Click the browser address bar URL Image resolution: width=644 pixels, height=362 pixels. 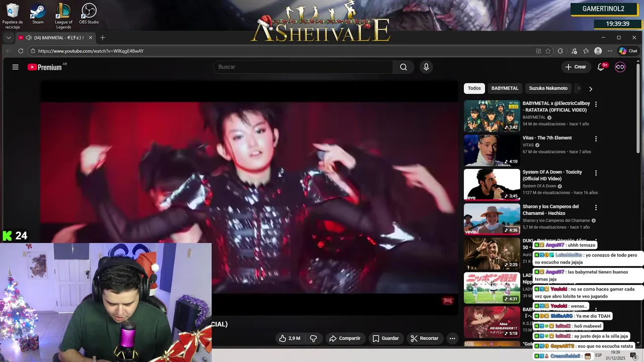tap(91, 51)
